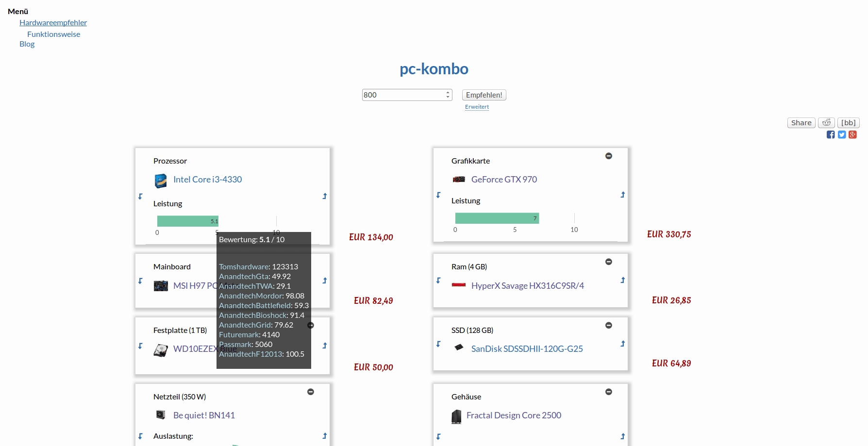This screenshot has height=446, width=868.
Task: Click the AnandtechF12013: 100.5 tooltip entry
Action: coord(262,354)
